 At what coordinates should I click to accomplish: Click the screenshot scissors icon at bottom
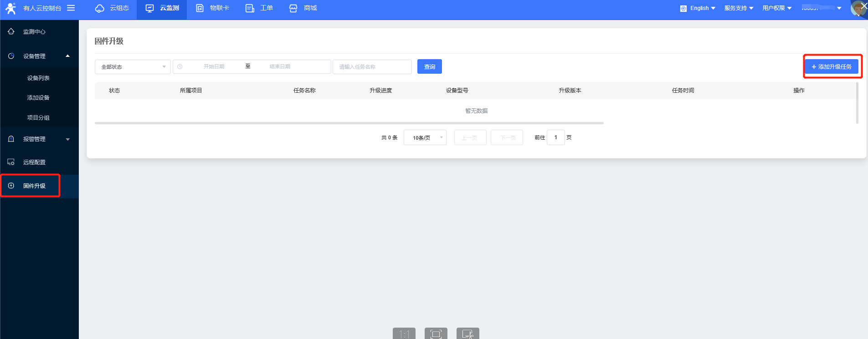pos(467,334)
